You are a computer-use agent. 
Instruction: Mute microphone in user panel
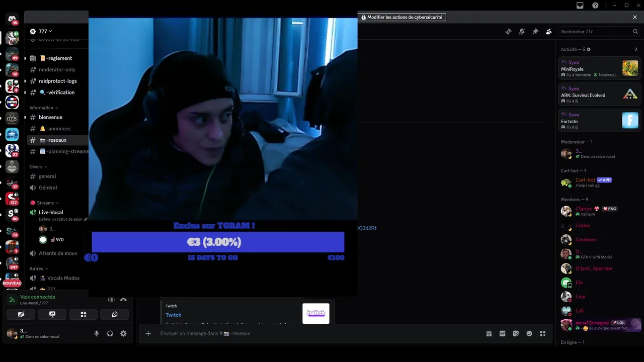[97, 333]
